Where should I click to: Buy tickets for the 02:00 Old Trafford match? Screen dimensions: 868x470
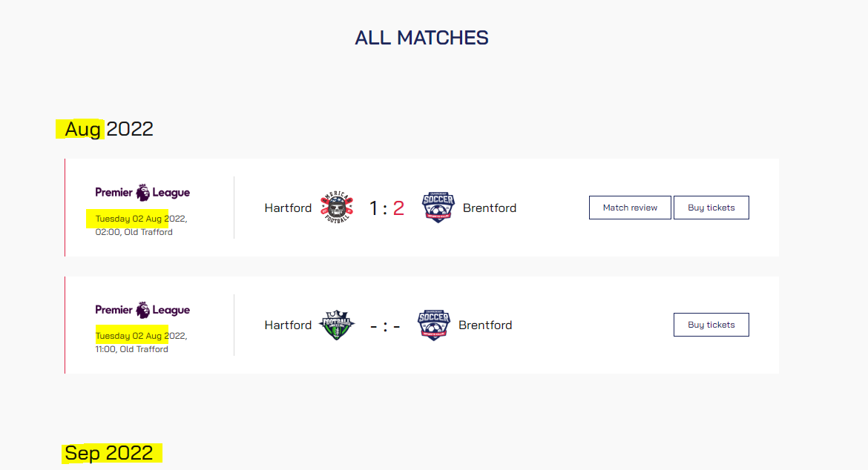coord(711,208)
